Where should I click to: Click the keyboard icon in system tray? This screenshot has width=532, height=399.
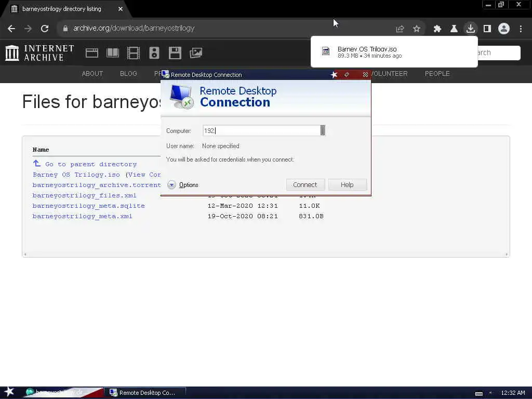tap(478, 394)
